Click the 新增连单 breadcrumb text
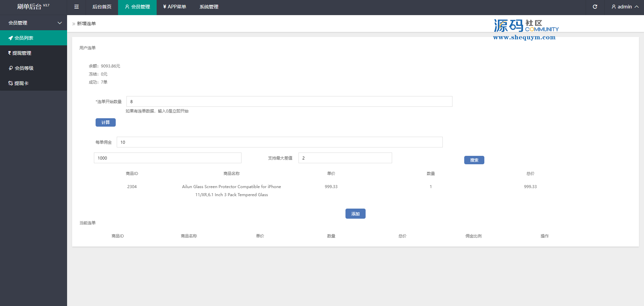The width and height of the screenshot is (644, 306). 87,24
